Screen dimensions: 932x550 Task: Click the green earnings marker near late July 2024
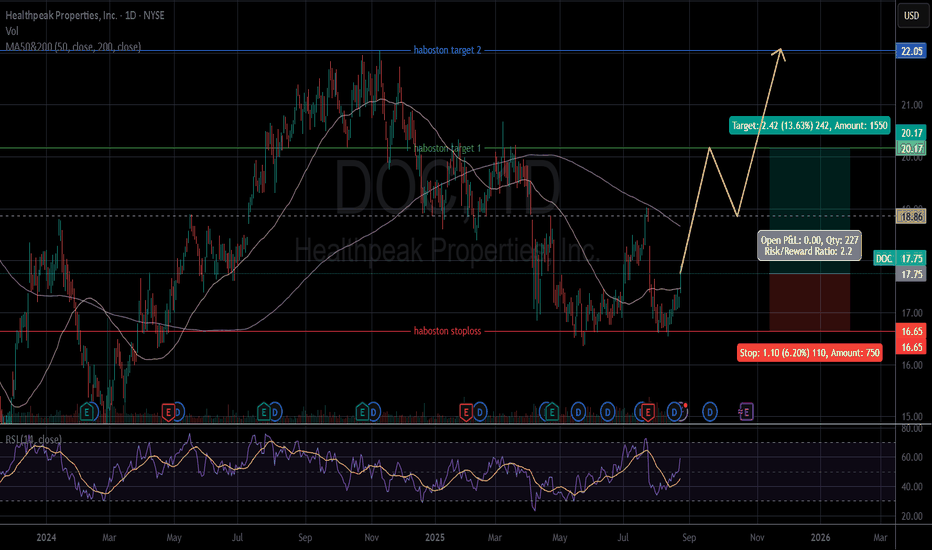[x=263, y=411]
